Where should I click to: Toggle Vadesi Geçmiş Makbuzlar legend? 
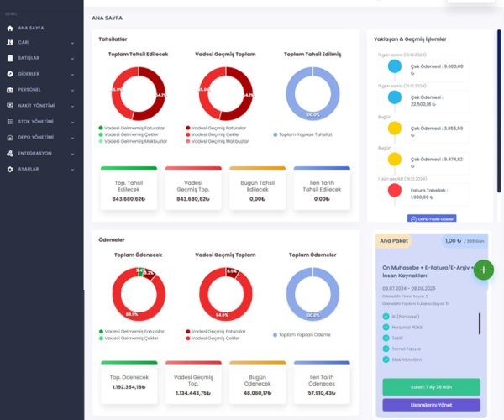click(x=217, y=141)
